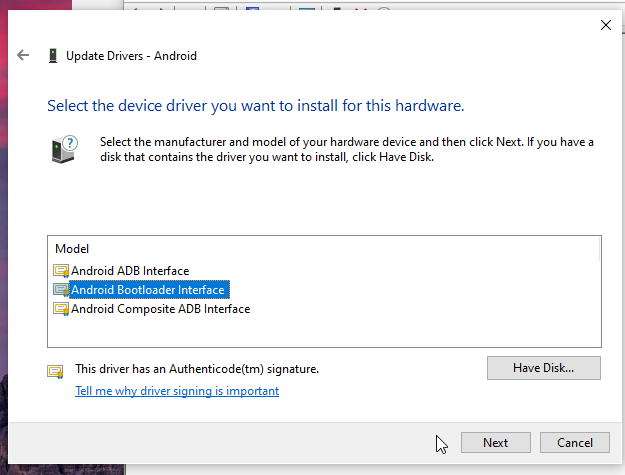Select Android ADB Interface model
Image resolution: width=625 pixels, height=475 pixels.
point(130,271)
